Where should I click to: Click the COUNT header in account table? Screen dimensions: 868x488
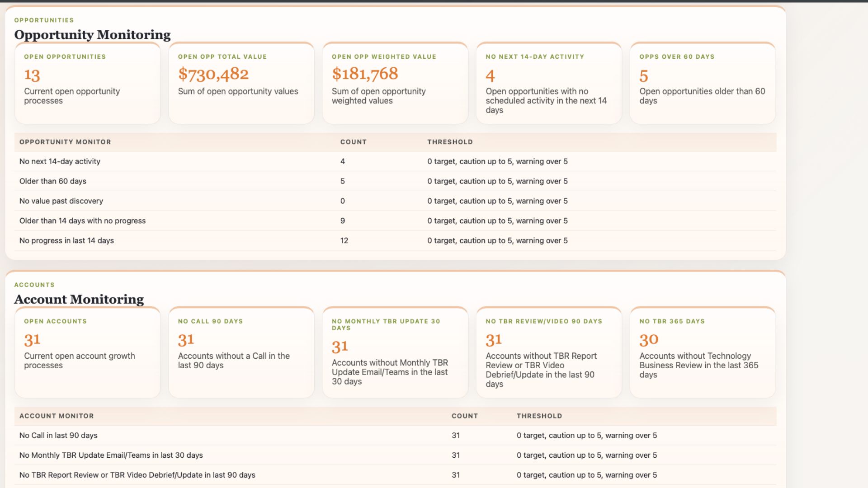pyautogui.click(x=465, y=416)
